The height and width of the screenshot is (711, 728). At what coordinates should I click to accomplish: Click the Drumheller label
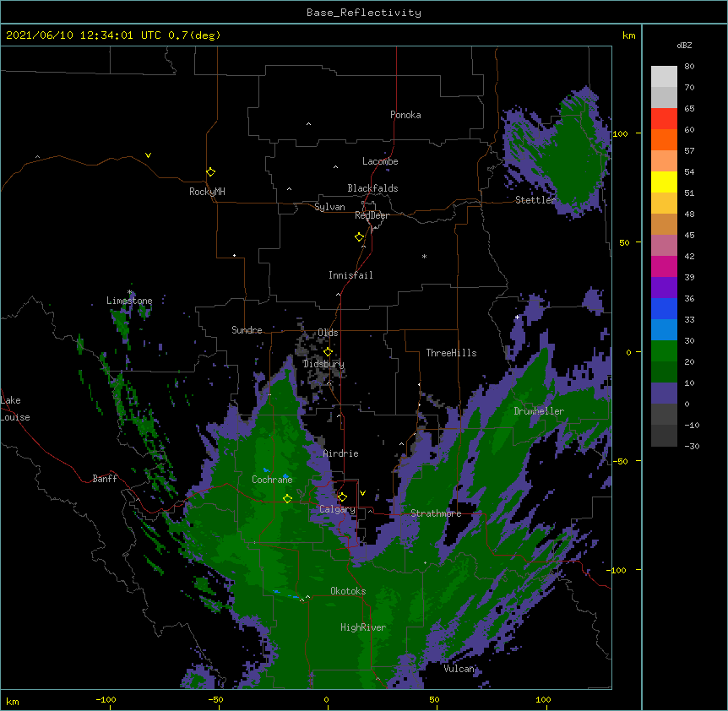tap(539, 411)
